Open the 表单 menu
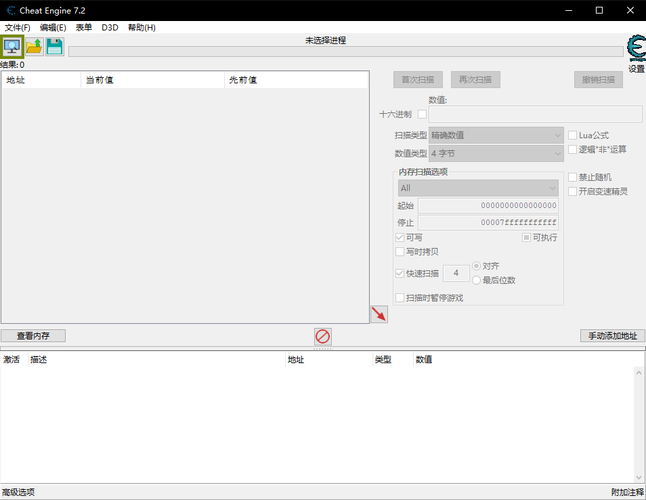This screenshot has height=500, width=646. [x=84, y=28]
